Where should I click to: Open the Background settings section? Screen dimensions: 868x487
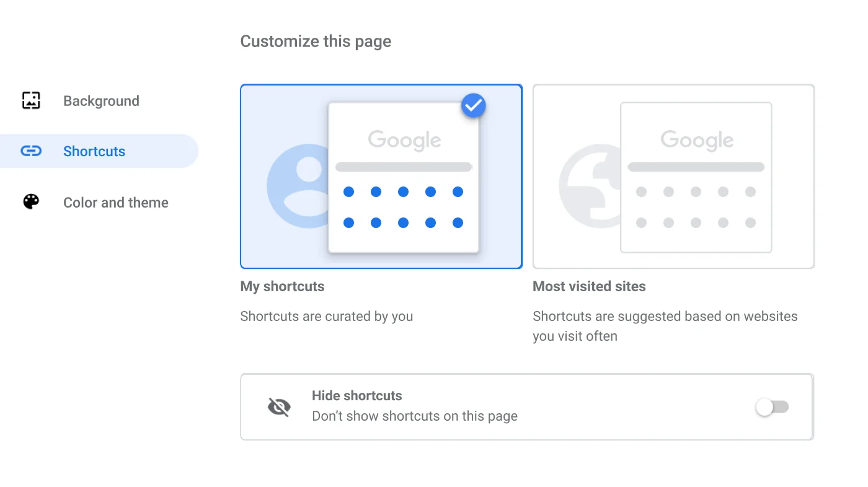pyautogui.click(x=101, y=100)
